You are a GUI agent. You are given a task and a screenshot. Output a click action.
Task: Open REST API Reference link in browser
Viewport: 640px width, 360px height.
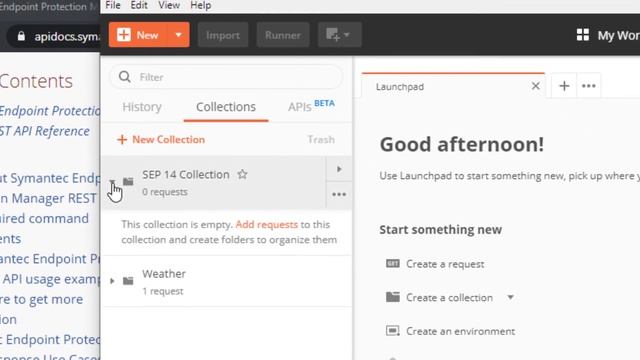[x=44, y=131]
